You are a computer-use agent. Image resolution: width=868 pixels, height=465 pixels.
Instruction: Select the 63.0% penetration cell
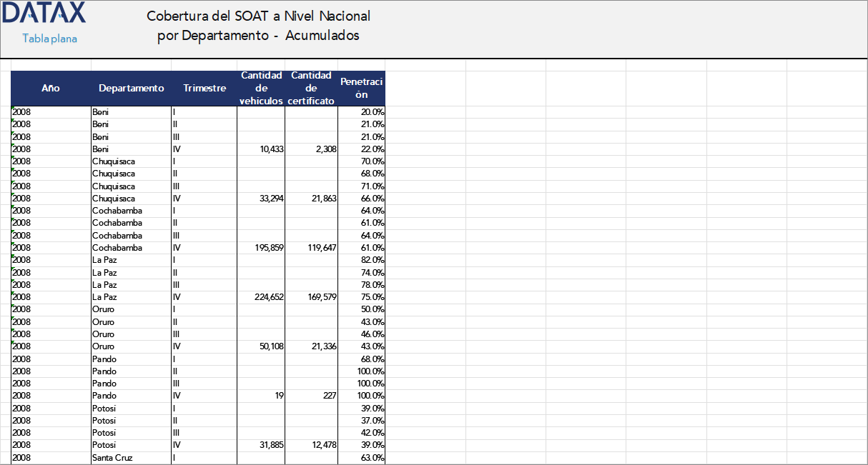coord(362,458)
